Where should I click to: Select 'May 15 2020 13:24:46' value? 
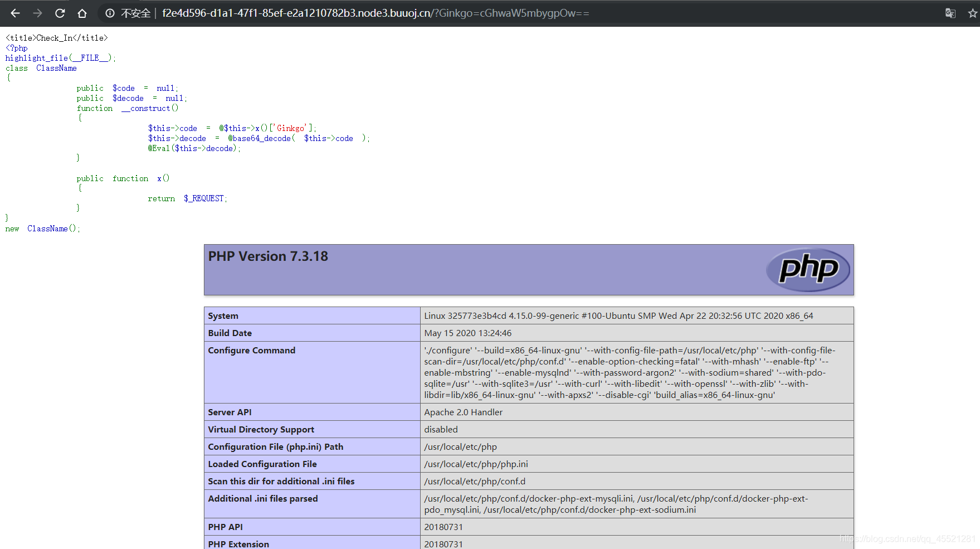(x=467, y=333)
